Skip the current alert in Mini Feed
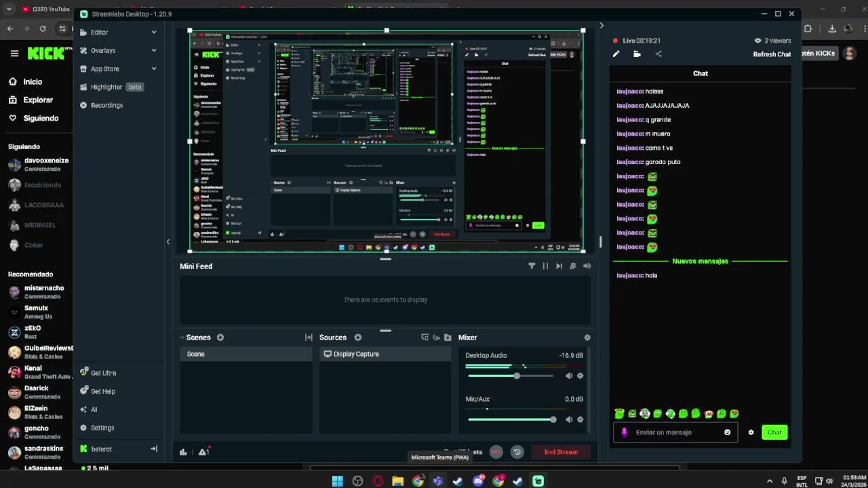 [x=559, y=266]
